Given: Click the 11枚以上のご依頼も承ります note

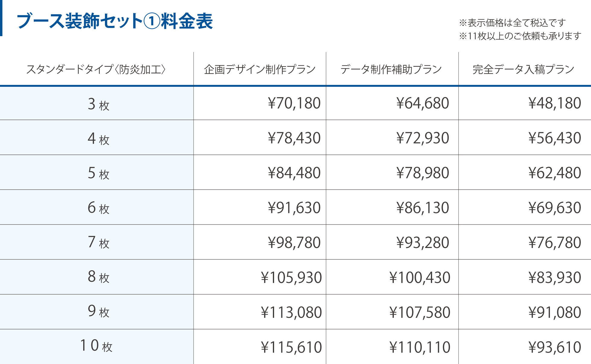Looking at the screenshot, I should click(x=520, y=36).
